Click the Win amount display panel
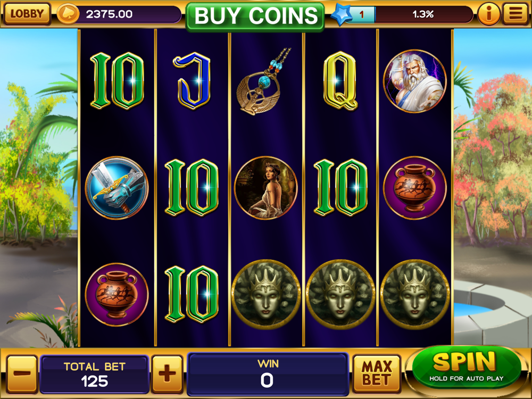Screen dimensions: 532x399 tap(268, 373)
